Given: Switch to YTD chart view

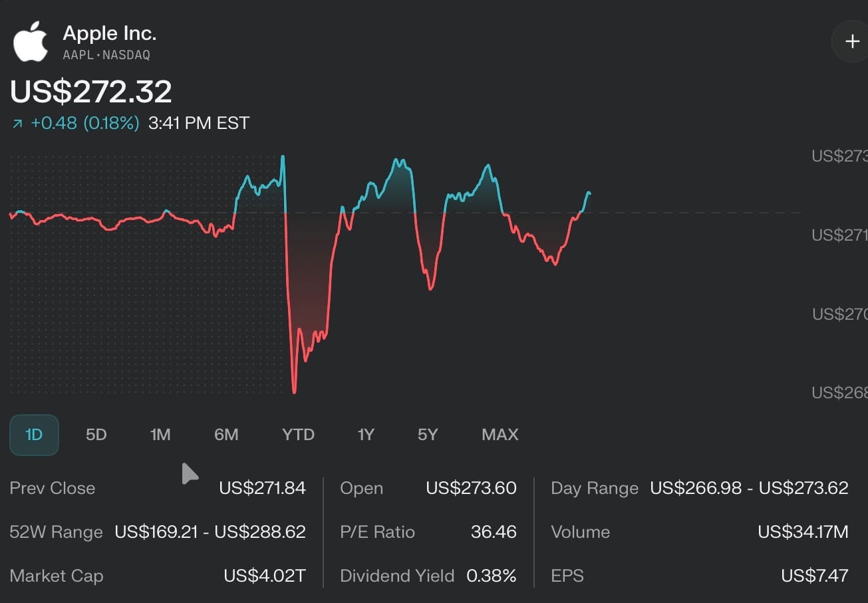Looking at the screenshot, I should [x=298, y=435].
